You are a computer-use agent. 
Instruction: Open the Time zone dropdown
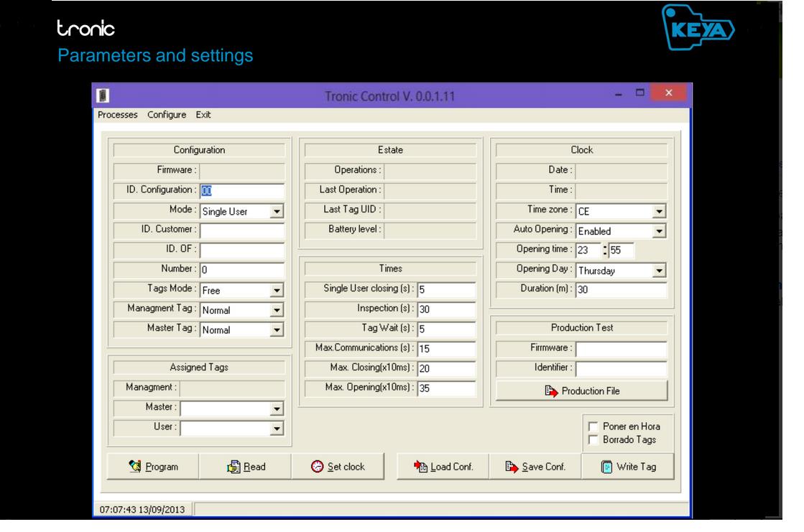coord(659,212)
